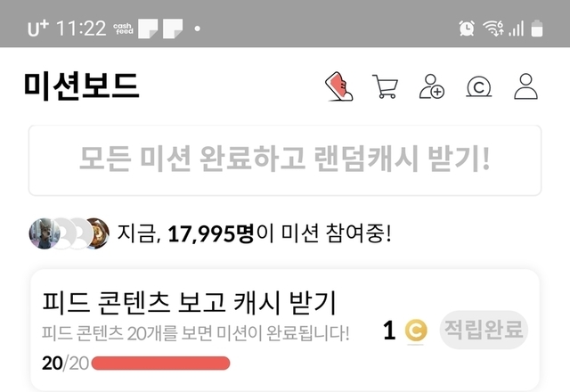Tap the red 20/20 progress bar

click(x=160, y=363)
